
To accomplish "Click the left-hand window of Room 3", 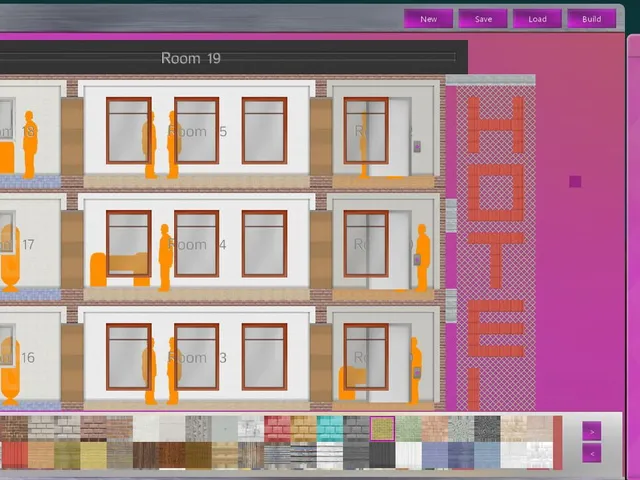I will click(x=129, y=357).
